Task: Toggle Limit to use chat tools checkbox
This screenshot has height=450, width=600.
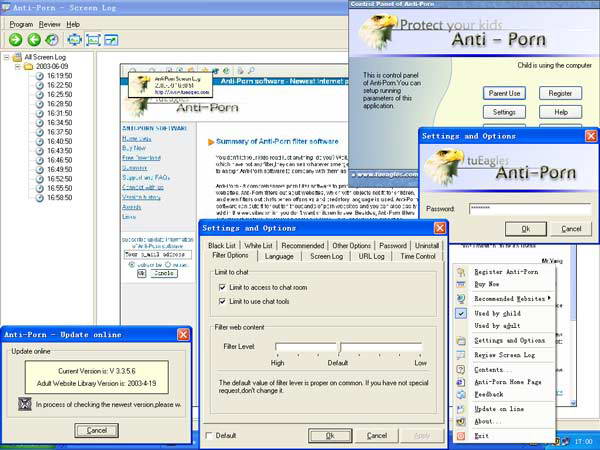Action: pos(222,301)
